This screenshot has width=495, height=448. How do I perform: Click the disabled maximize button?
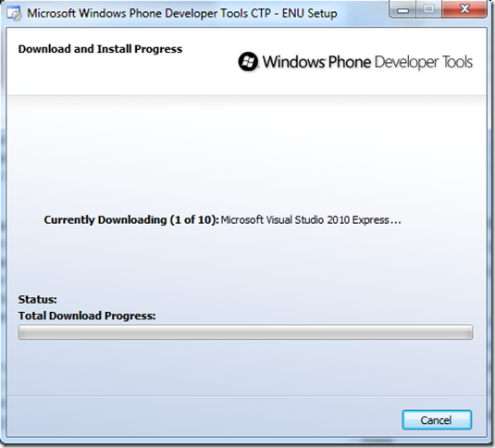[x=428, y=9]
